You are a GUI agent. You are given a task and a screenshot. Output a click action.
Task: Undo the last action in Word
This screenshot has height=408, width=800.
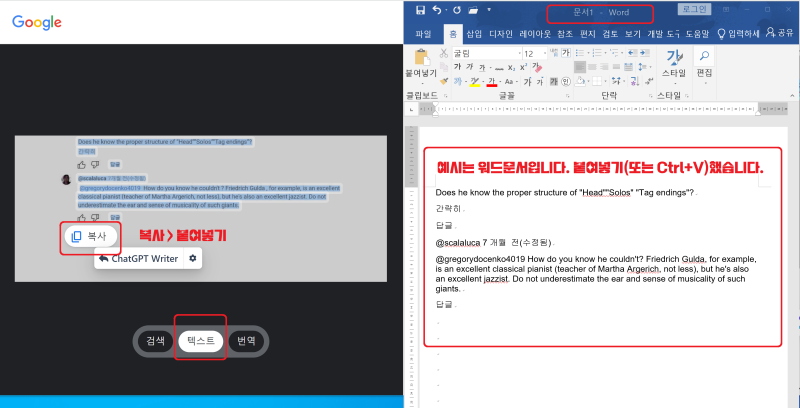(437, 10)
